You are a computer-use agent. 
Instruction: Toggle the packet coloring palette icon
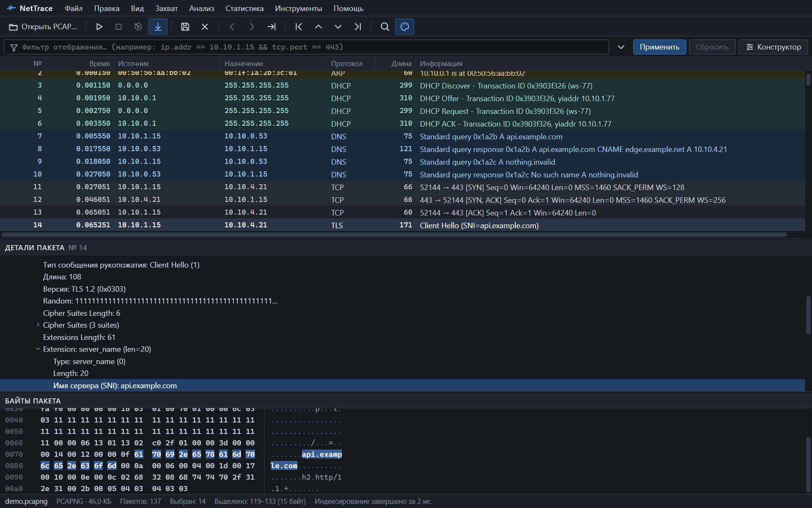click(405, 27)
